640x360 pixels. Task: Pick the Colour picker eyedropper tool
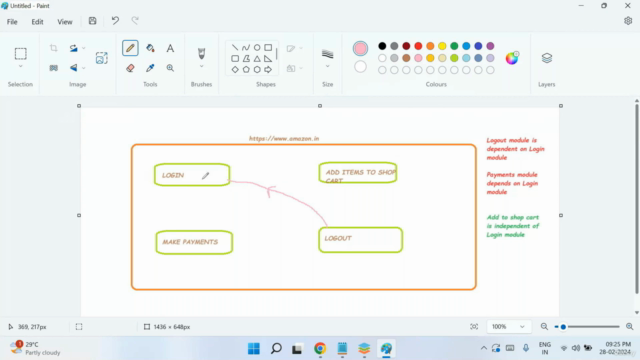pyautogui.click(x=150, y=68)
